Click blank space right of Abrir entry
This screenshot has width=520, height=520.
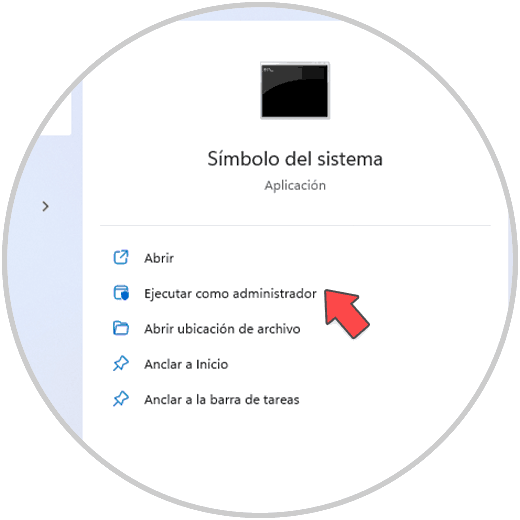(x=333, y=258)
